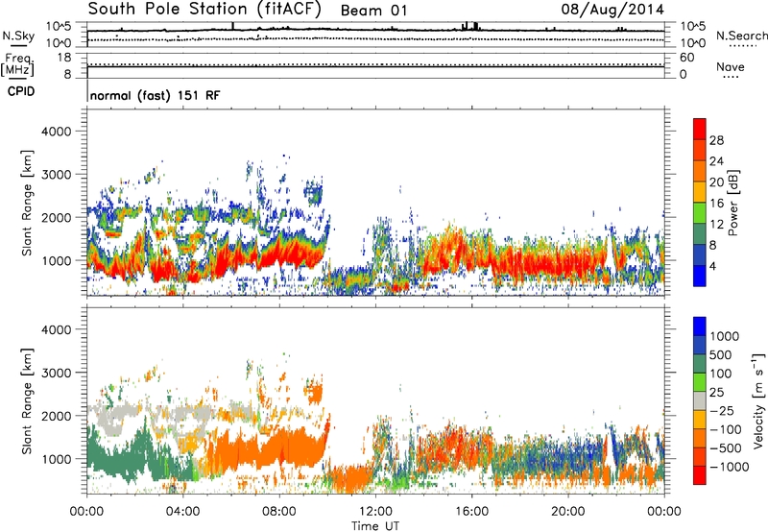This screenshot has width=768, height=532.
Task: Click the '12:00' time axis tick label
Action: [375, 512]
